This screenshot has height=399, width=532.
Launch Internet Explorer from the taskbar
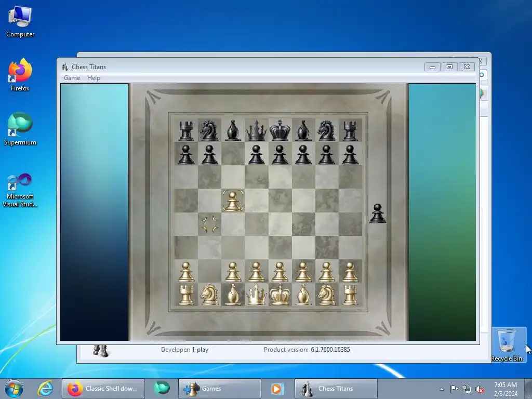pyautogui.click(x=45, y=389)
